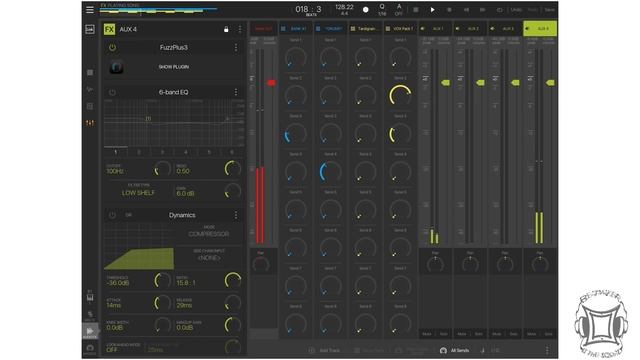640x360 pixels.
Task: Select EQ band 3 tab
Action: click(162, 152)
